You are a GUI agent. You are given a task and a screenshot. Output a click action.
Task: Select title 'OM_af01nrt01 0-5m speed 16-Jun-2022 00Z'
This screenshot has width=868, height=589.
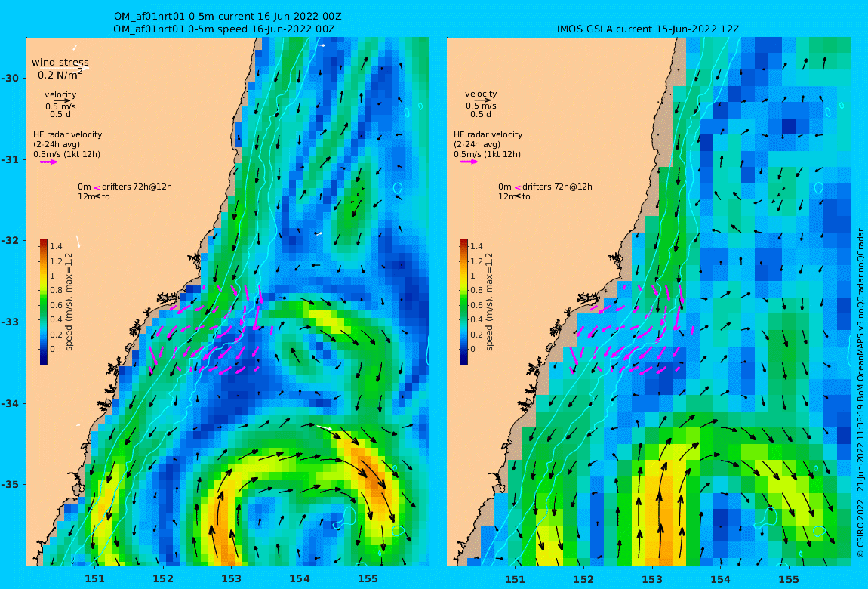coord(223,29)
